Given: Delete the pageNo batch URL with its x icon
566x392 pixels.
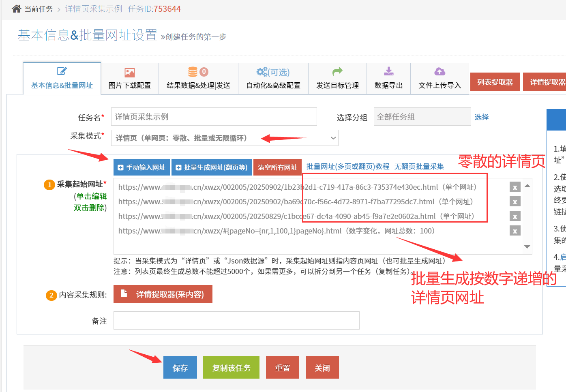Looking at the screenshot, I should 515,231.
